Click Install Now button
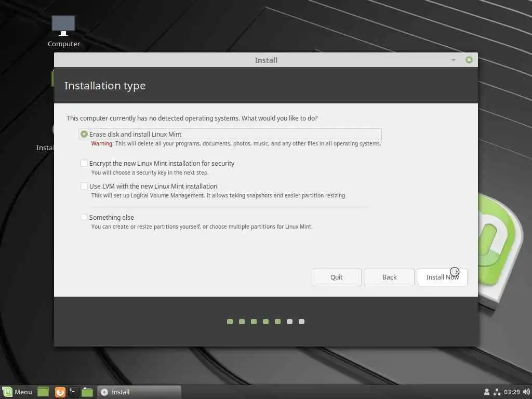Screen dimensions: 532x399 443,277
